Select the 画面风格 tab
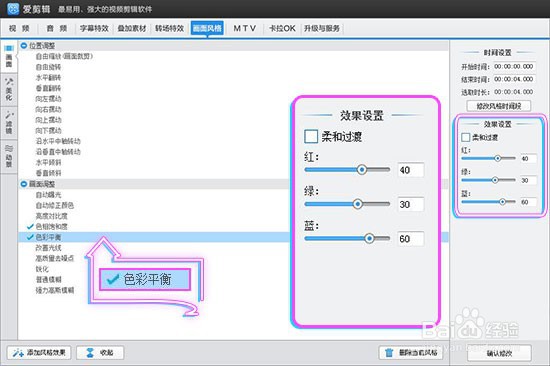Viewport: 550px width, 366px height. pos(207,28)
